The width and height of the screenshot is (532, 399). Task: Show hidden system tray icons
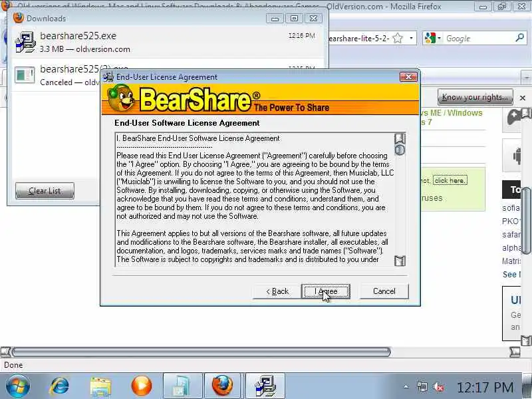pos(406,387)
